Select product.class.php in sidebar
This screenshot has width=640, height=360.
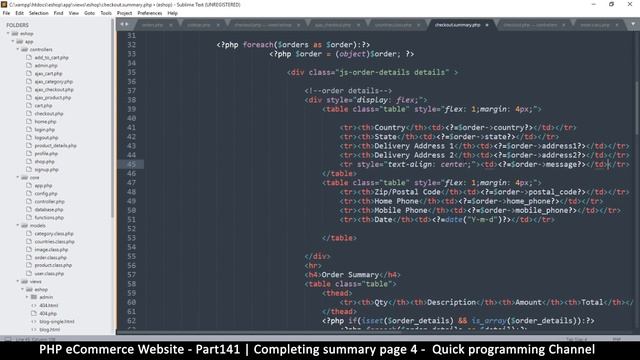coord(53,265)
